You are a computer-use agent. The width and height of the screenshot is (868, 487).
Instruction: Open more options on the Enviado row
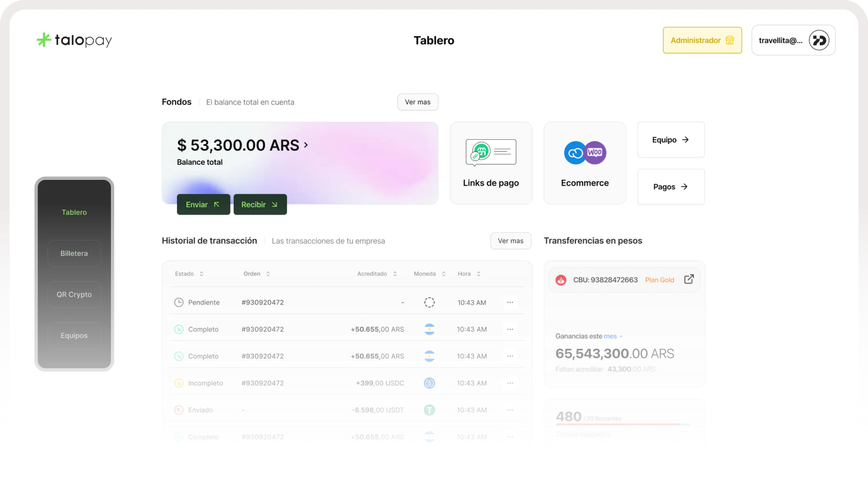coord(510,410)
